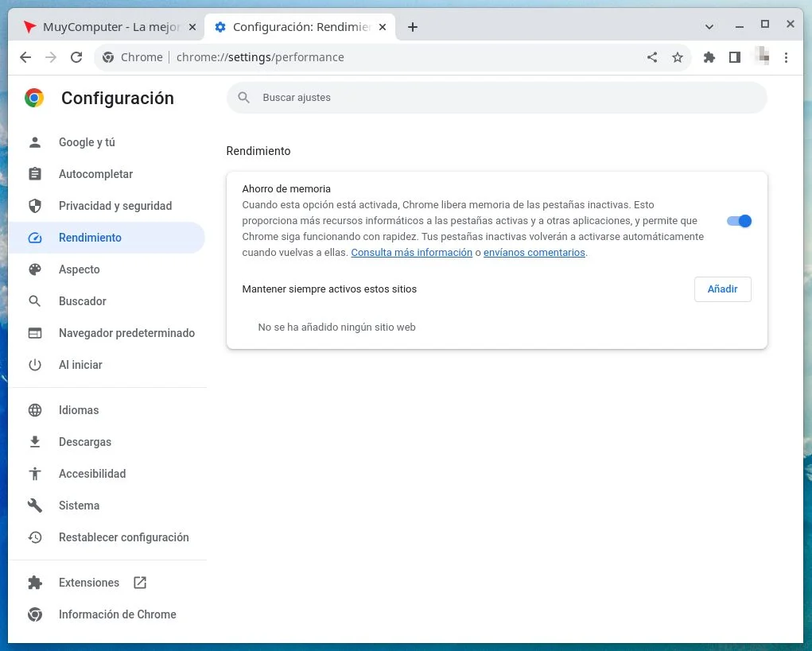Open Descargas settings
The height and width of the screenshot is (651, 812).
(107, 442)
